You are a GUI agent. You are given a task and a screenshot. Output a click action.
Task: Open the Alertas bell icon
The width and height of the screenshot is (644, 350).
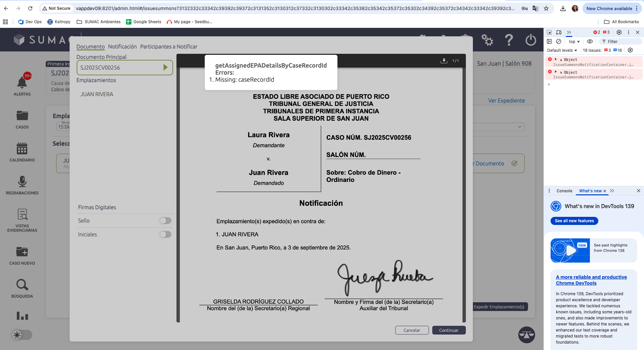[x=22, y=82]
